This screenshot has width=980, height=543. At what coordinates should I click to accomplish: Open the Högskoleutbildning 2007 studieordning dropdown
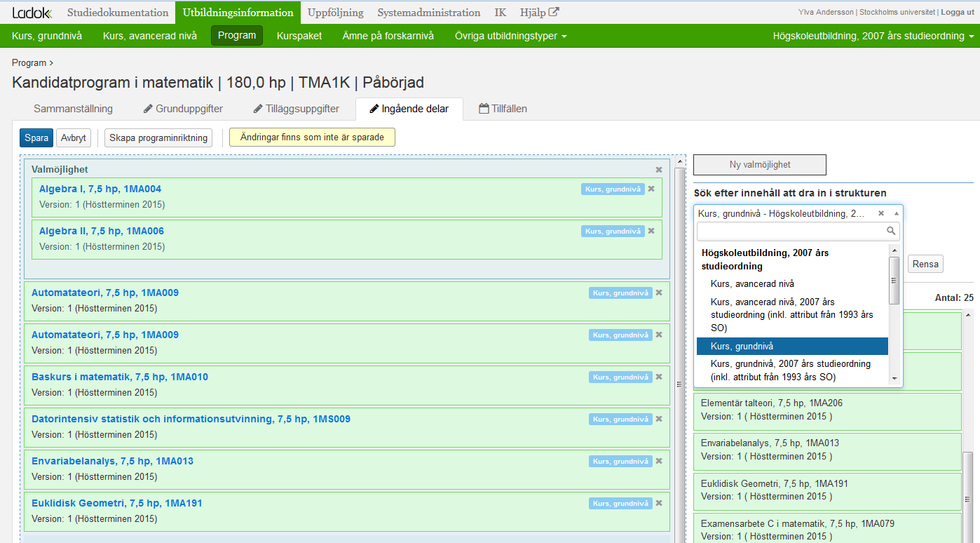tap(873, 36)
